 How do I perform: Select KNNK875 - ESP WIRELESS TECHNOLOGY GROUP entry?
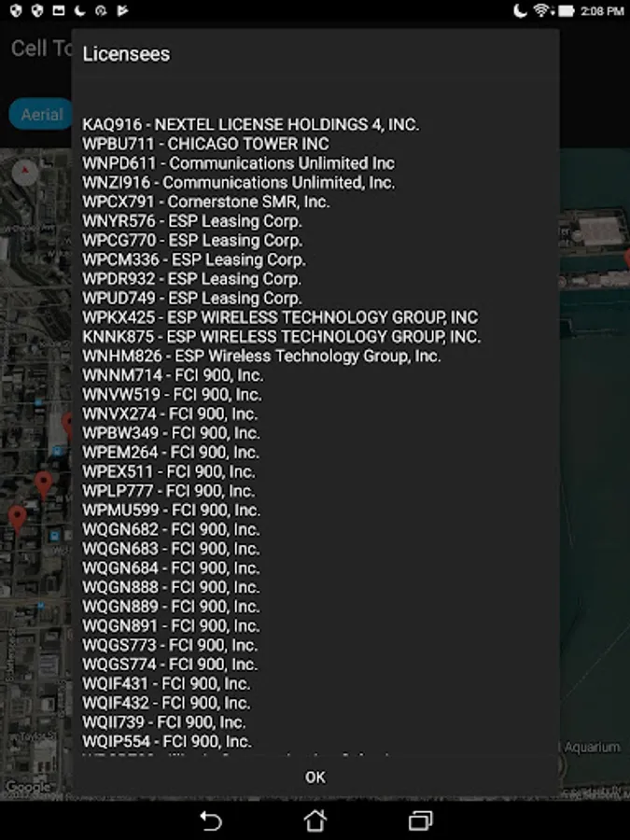282,336
